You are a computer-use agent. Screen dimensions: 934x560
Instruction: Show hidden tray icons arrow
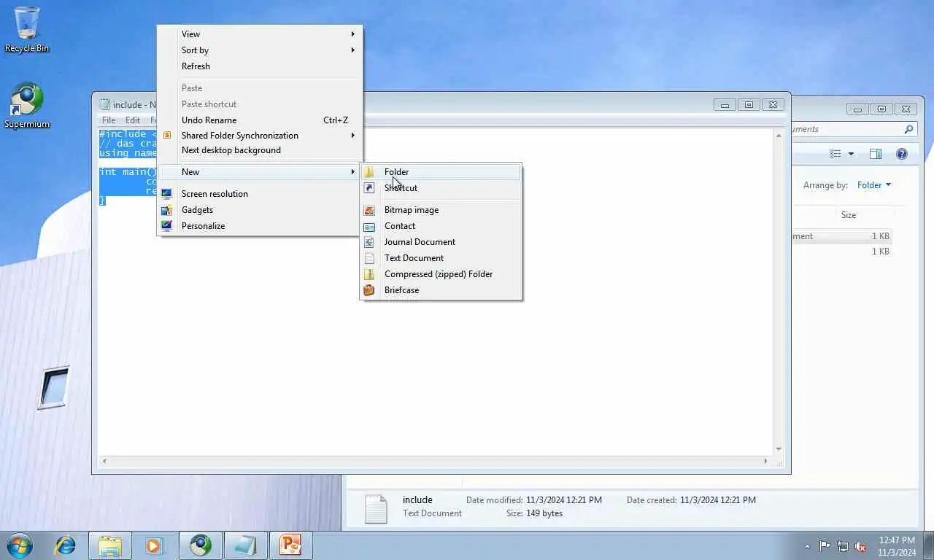tap(807, 546)
